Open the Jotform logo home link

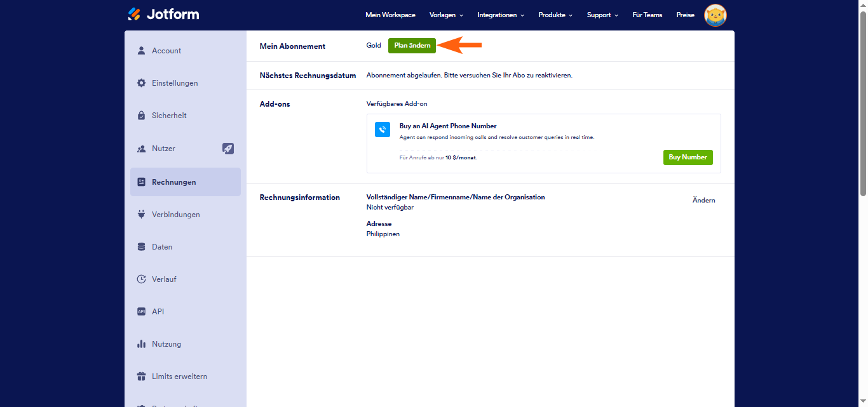163,14
